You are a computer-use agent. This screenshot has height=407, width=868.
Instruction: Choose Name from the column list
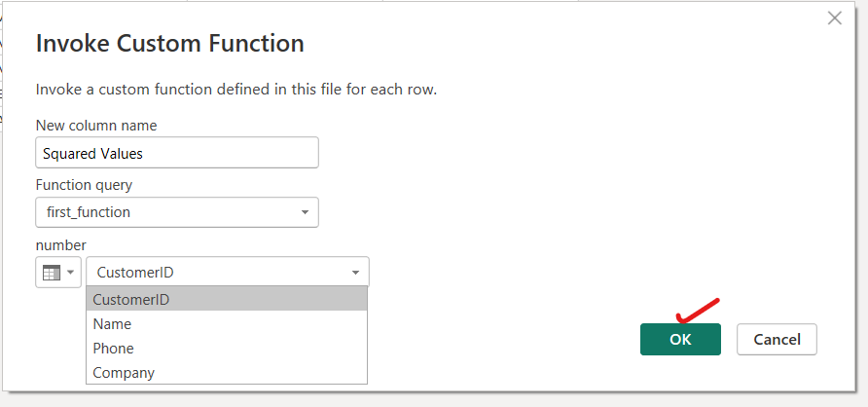112,324
